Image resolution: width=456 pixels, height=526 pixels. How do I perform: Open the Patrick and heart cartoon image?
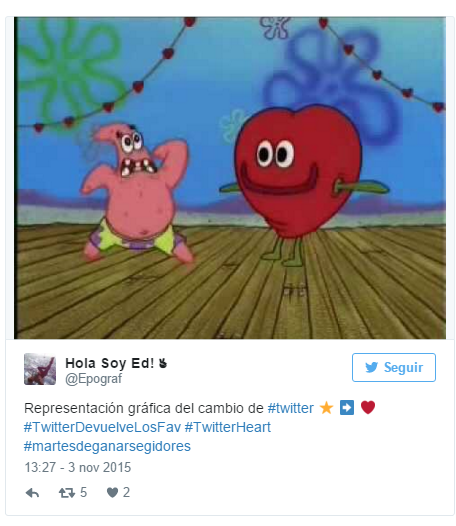click(230, 178)
